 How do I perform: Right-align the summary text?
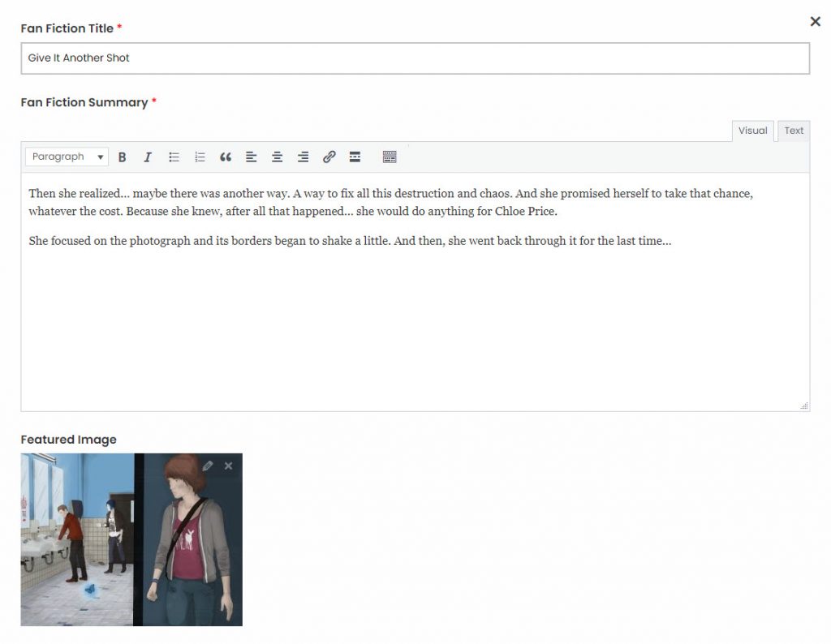303,157
